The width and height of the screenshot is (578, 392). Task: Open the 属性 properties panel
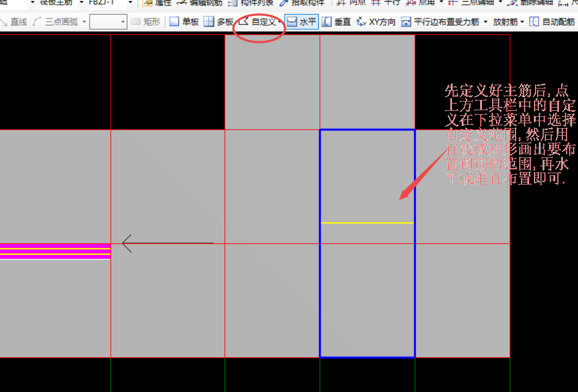(157, 3)
